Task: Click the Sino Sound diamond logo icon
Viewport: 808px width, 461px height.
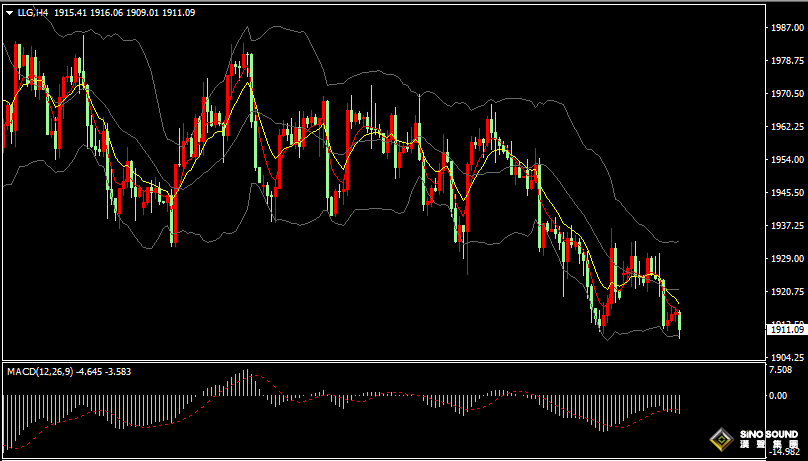Action: pyautogui.click(x=719, y=438)
